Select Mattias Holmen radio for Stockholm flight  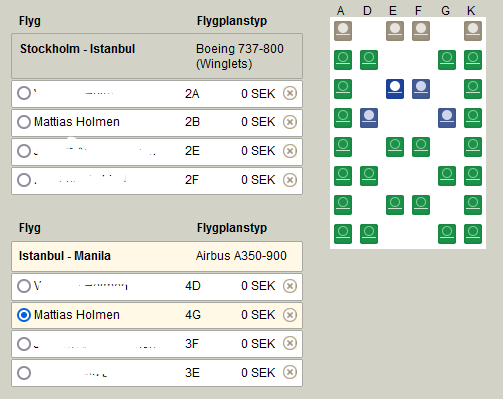24,122
